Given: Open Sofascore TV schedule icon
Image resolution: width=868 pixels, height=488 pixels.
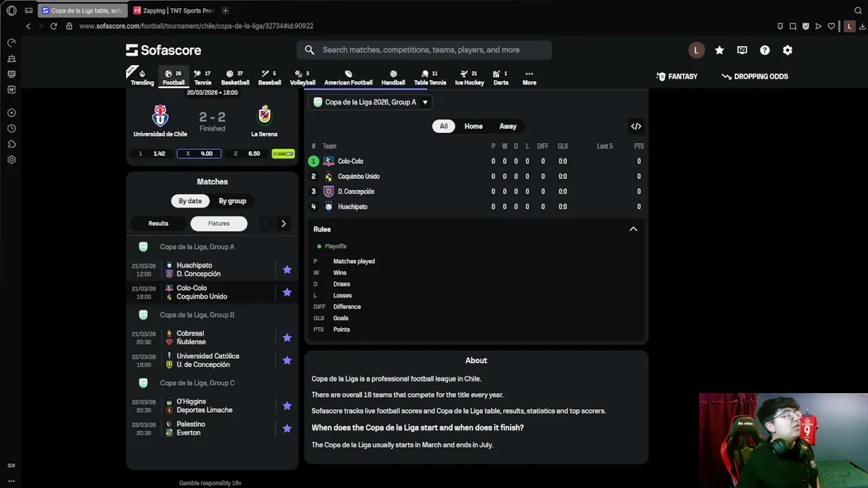Looking at the screenshot, I should 742,50.
